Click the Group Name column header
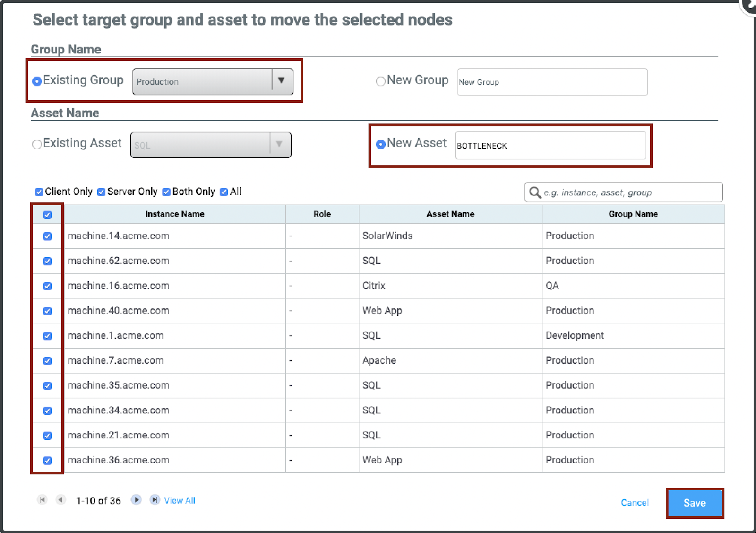Image resolution: width=756 pixels, height=533 pixels. [x=633, y=214]
